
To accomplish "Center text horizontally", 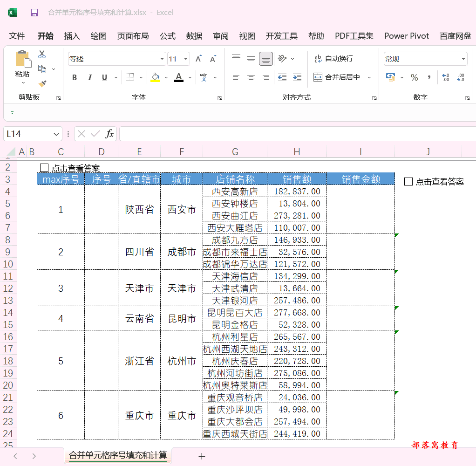I will (x=251, y=77).
